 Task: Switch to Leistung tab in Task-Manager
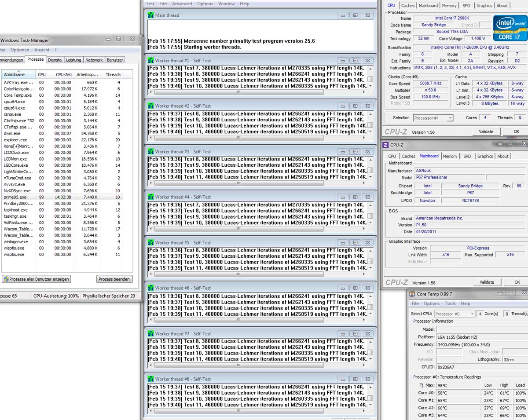pos(73,60)
